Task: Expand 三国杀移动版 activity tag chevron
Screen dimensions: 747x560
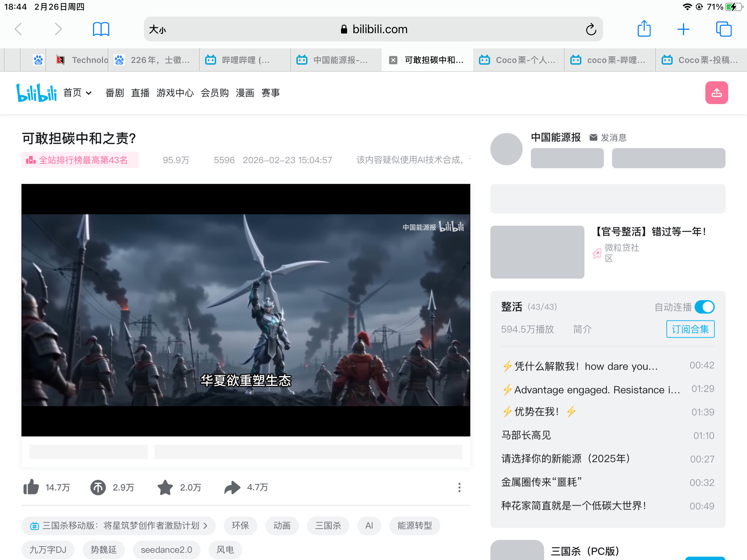Action: 205,526
